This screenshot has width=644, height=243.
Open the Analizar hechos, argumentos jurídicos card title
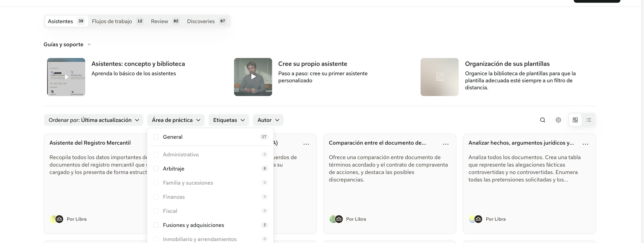521,143
